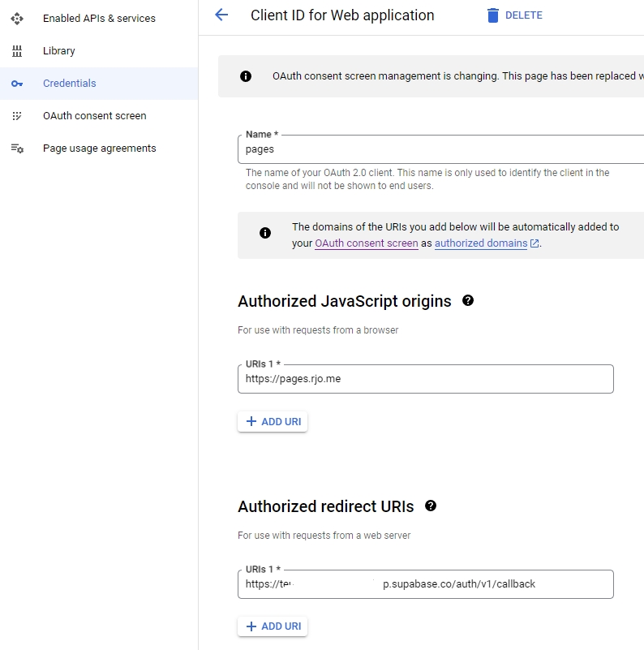This screenshot has height=650, width=644.
Task: Open Page usage agreements section
Action: tap(99, 149)
